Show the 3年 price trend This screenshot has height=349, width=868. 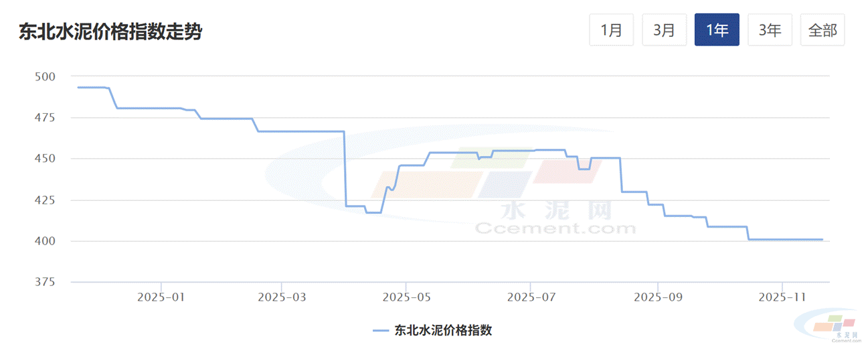click(770, 30)
